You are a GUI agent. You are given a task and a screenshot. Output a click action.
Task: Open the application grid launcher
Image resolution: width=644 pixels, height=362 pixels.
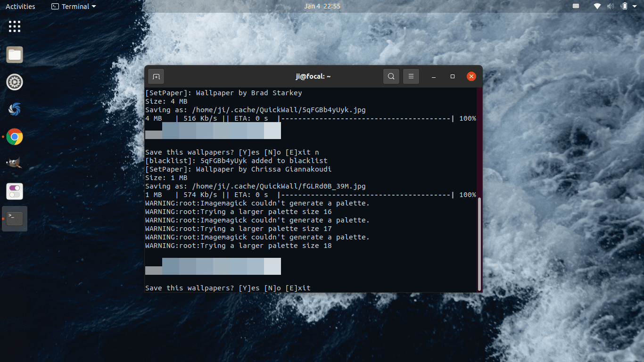[15, 26]
